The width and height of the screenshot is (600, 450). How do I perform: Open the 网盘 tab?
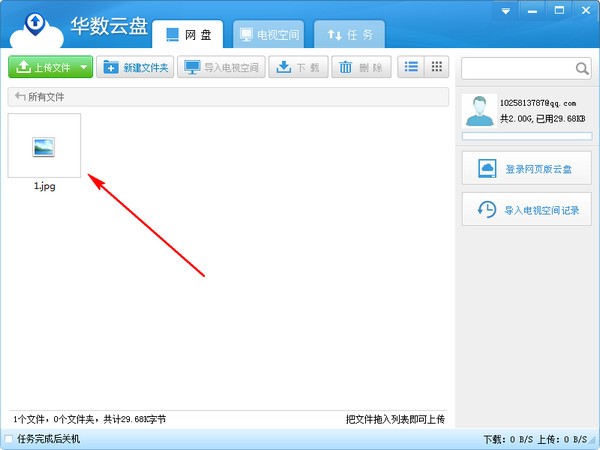[x=188, y=34]
